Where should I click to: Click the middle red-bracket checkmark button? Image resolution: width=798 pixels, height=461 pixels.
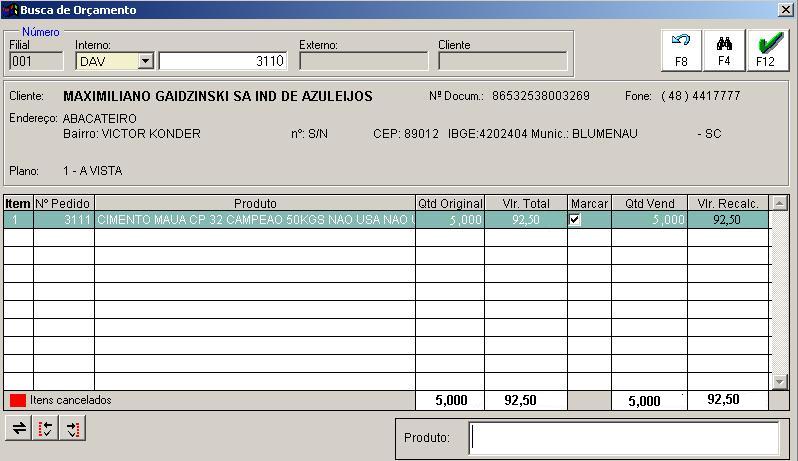click(x=46, y=429)
